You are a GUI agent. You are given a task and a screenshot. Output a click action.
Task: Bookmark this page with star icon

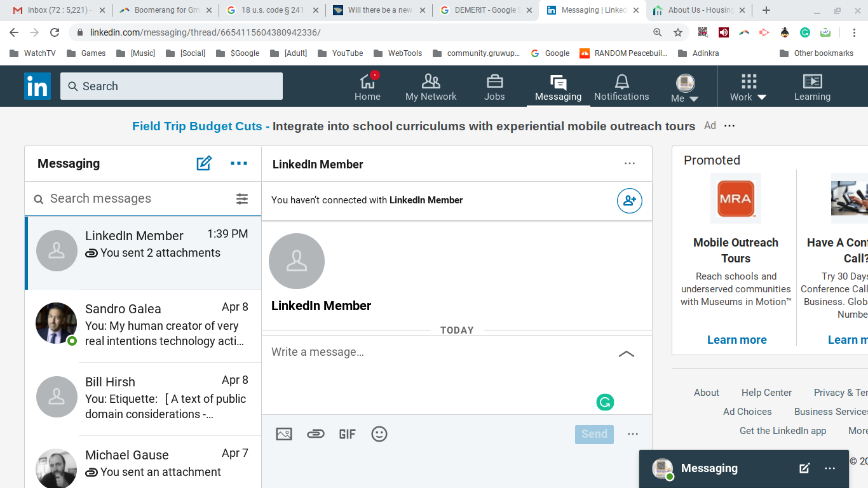pyautogui.click(x=678, y=32)
